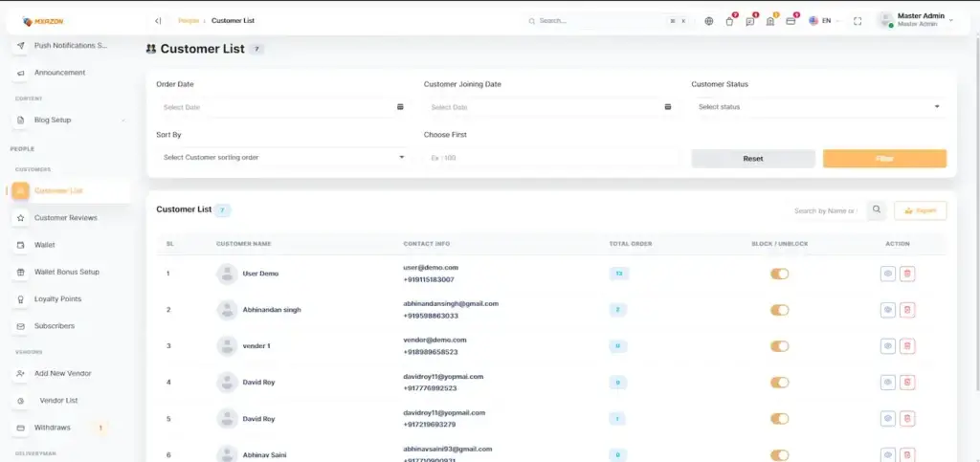The width and height of the screenshot is (980, 462).
Task: View details of Abhinandan singh
Action: click(x=887, y=310)
